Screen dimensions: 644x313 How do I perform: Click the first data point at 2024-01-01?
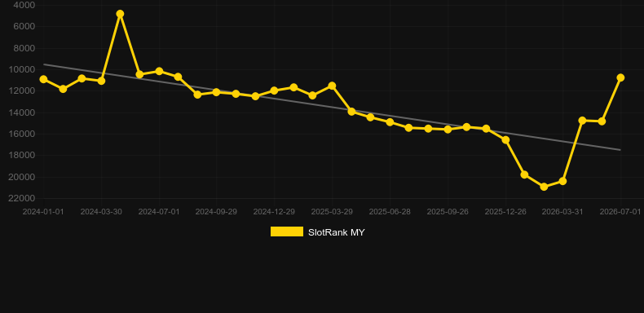43,79
